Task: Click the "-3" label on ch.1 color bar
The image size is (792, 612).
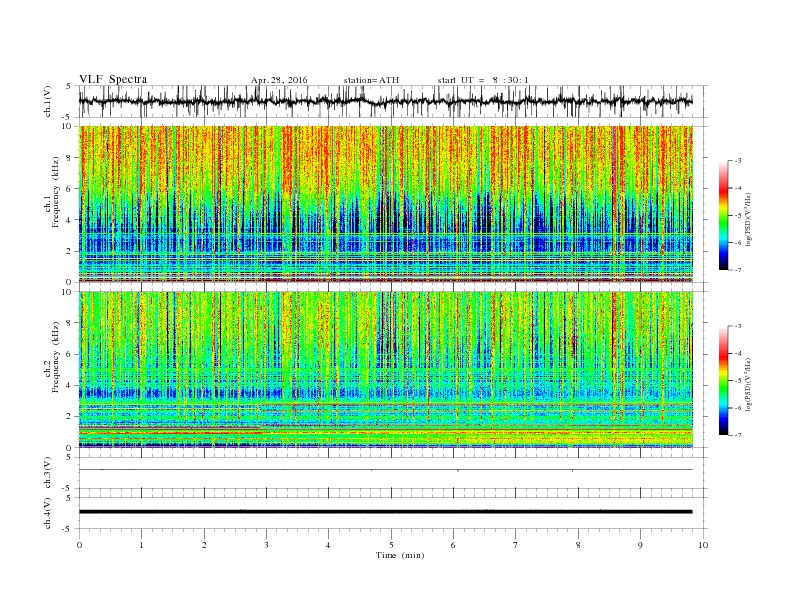Action: pos(737,161)
